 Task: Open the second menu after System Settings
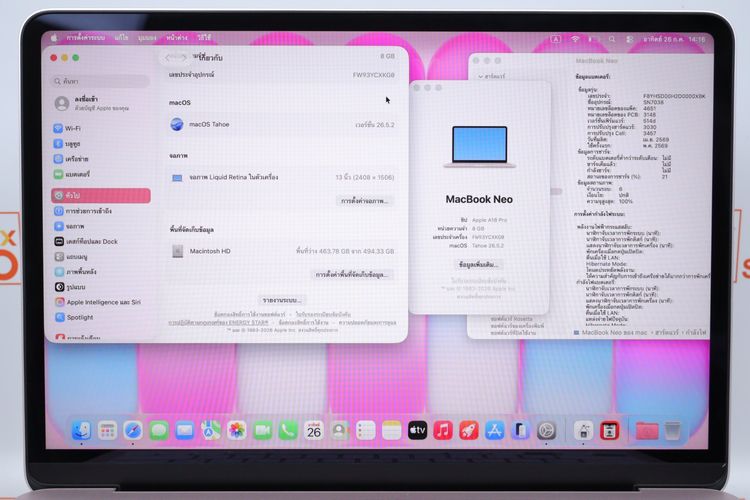tap(121, 38)
